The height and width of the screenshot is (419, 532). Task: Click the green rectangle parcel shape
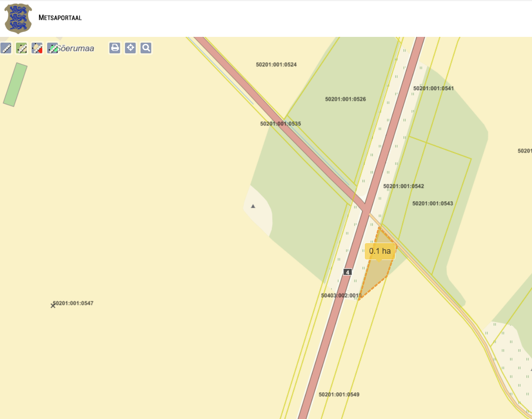coord(15,84)
